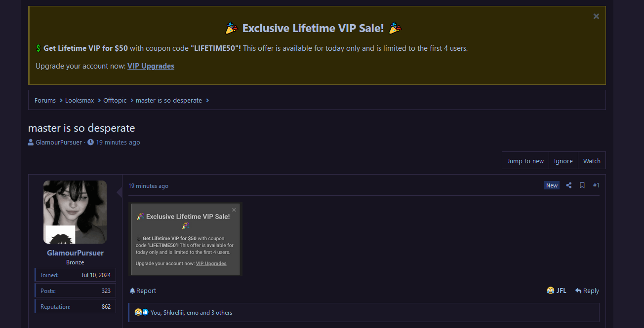React with the JFL emoji button
The image size is (644, 328).
coord(557,291)
